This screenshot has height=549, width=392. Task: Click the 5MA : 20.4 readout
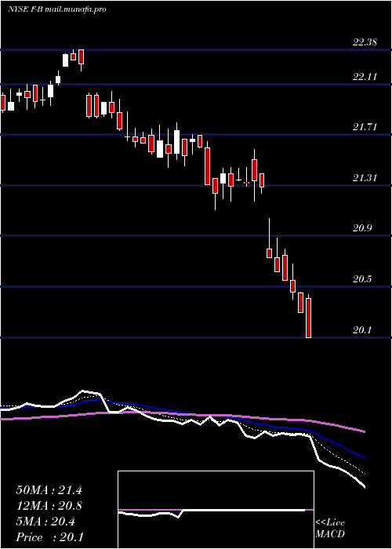point(45,522)
